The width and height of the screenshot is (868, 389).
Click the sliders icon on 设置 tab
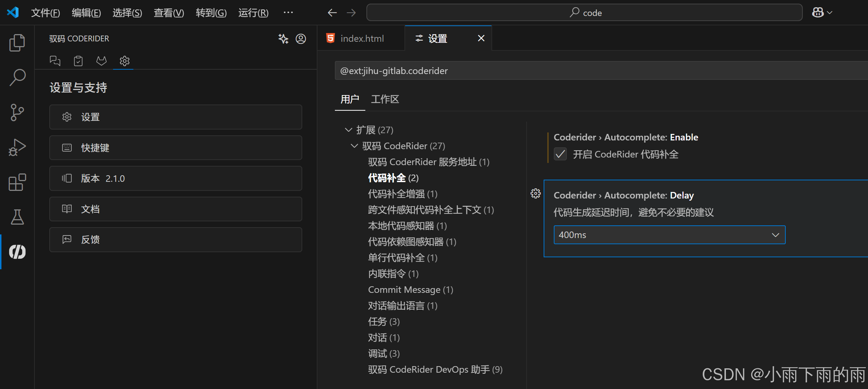point(419,38)
